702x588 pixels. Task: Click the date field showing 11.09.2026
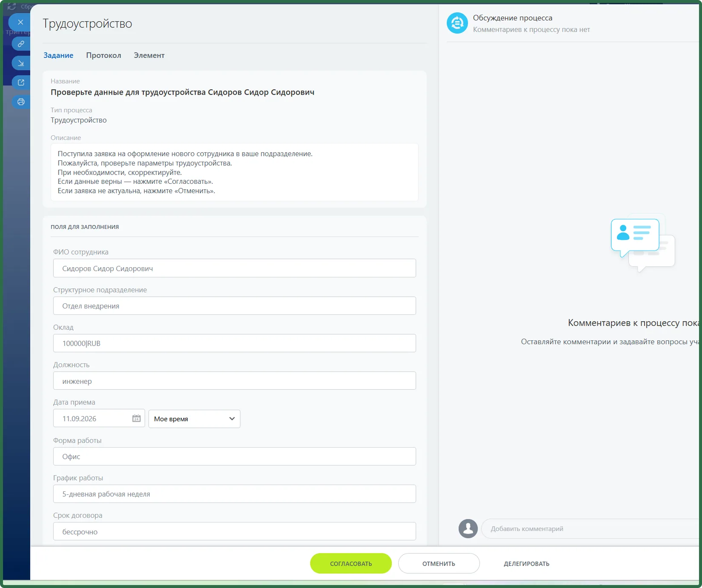tap(99, 419)
